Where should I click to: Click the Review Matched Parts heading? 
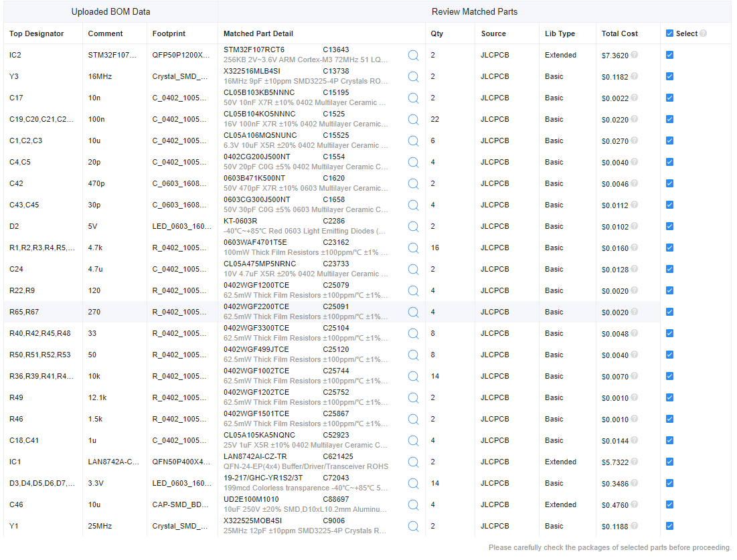(x=475, y=12)
